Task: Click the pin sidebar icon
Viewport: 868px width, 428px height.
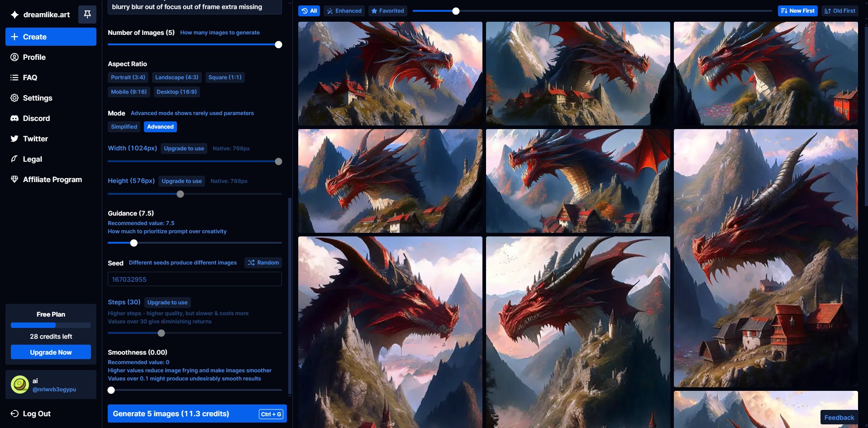Action: coord(87,14)
